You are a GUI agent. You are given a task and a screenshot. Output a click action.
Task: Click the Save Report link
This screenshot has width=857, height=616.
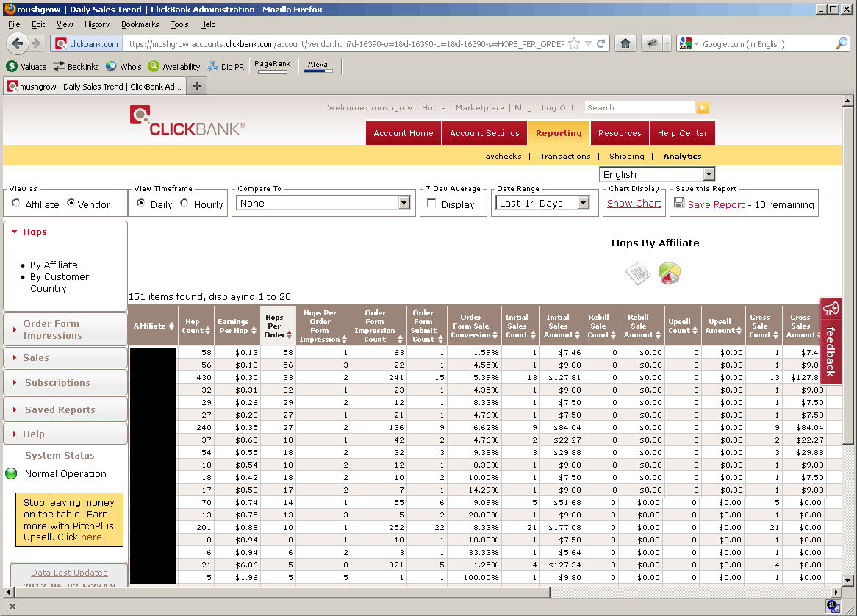tap(716, 205)
